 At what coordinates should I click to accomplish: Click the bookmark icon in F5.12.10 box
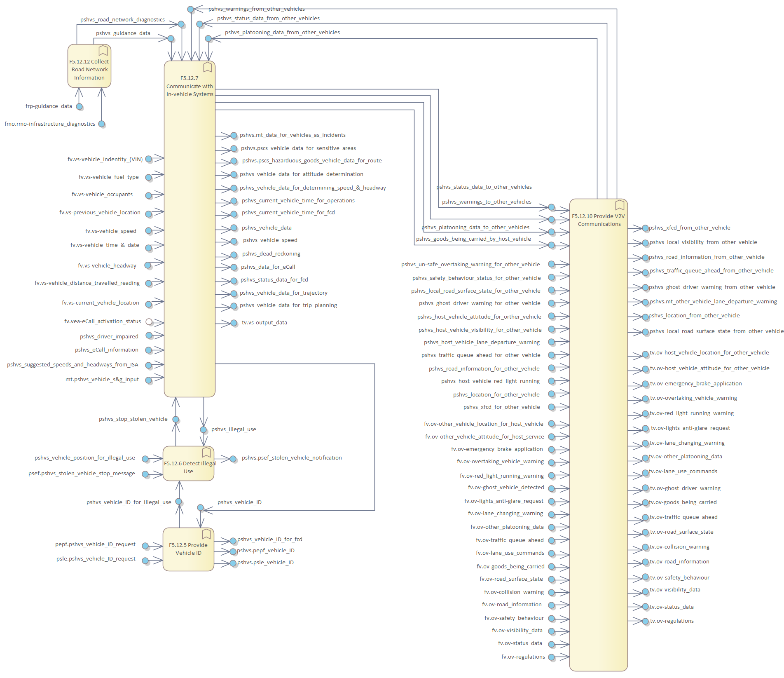point(620,205)
